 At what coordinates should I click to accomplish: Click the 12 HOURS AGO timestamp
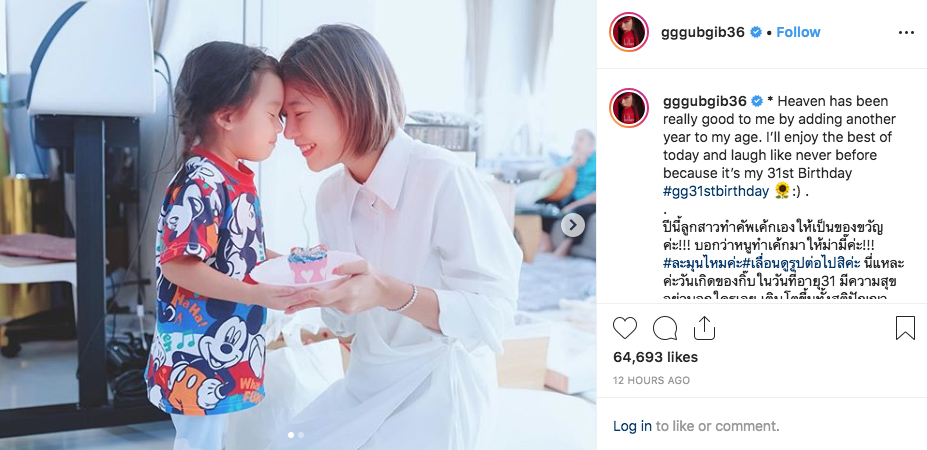(x=651, y=380)
